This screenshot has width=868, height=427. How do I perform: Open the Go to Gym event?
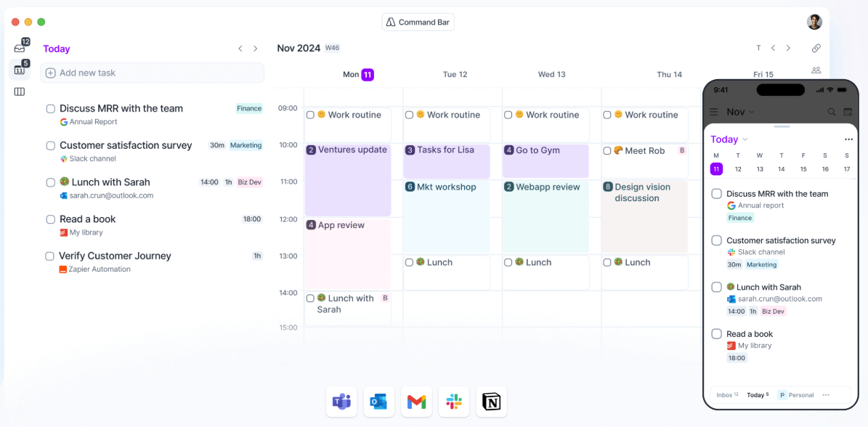pyautogui.click(x=545, y=161)
